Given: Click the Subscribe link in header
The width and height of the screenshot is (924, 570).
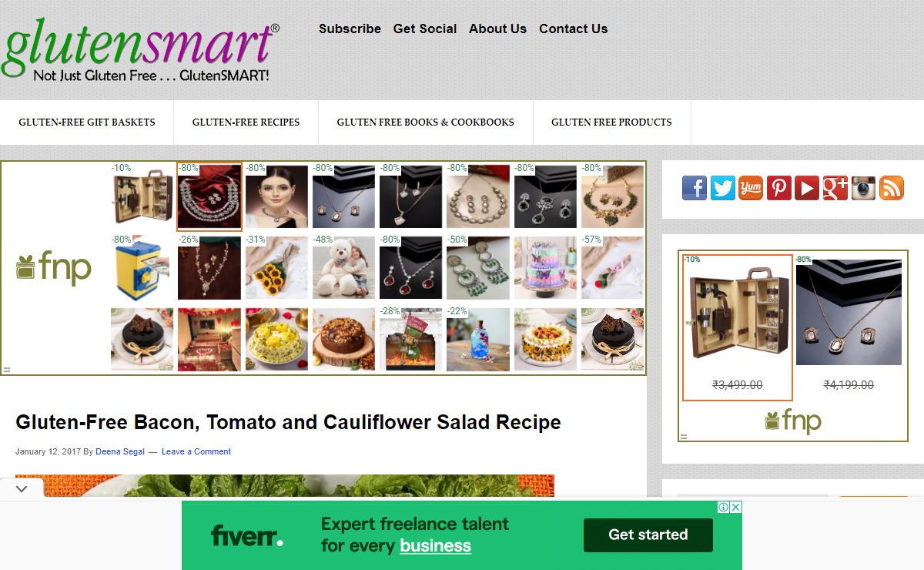Looking at the screenshot, I should pyautogui.click(x=350, y=28).
